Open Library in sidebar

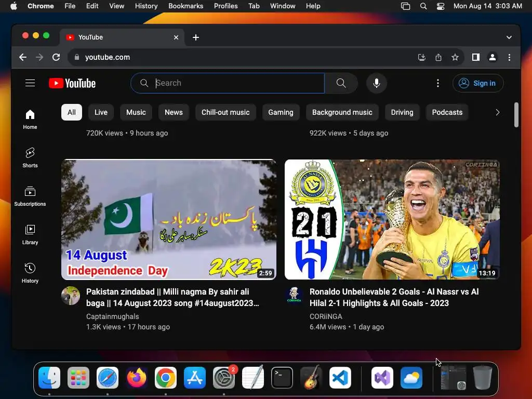point(30,235)
